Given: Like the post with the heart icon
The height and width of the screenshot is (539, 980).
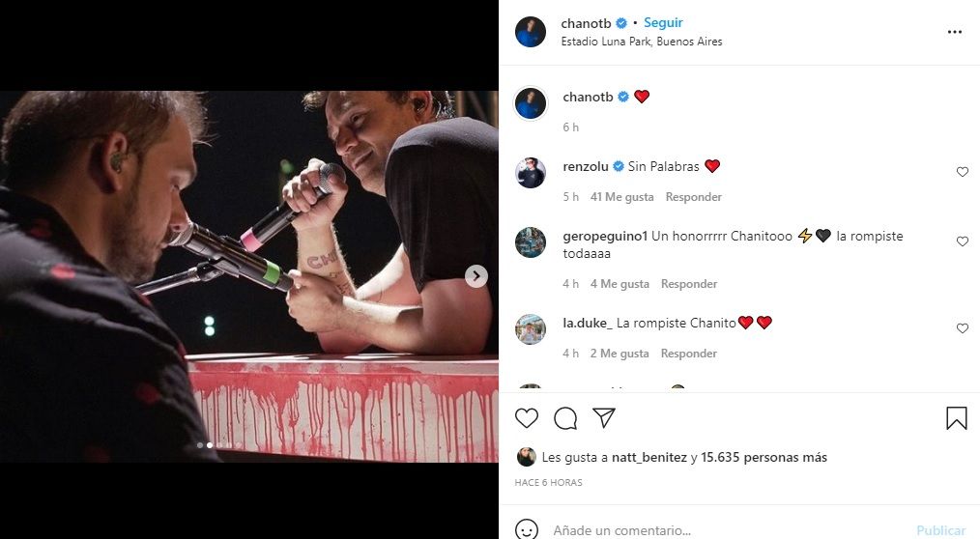Looking at the screenshot, I should coord(527,418).
